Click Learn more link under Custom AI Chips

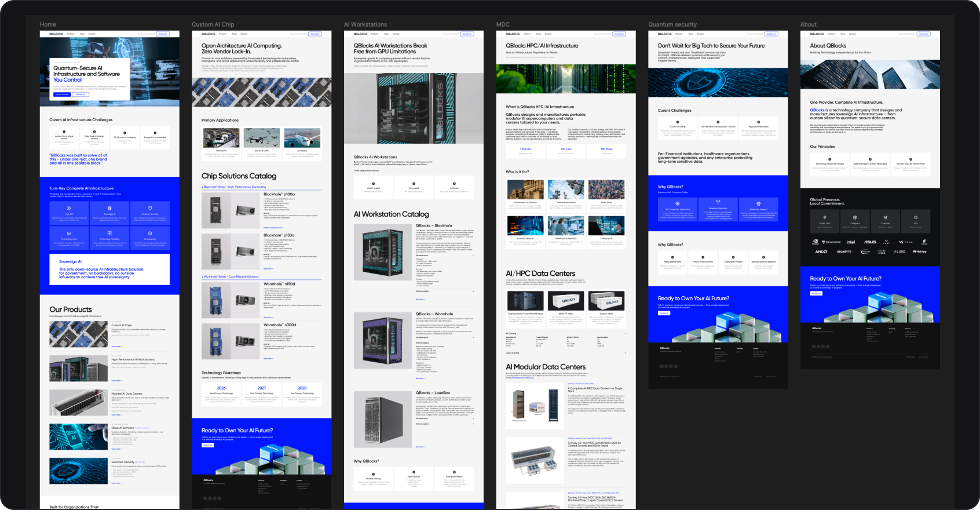116,347
